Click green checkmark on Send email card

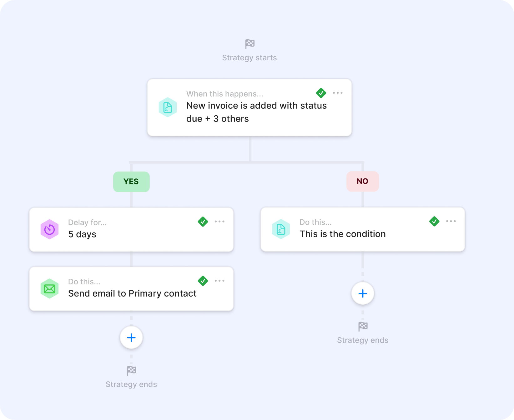[203, 281]
